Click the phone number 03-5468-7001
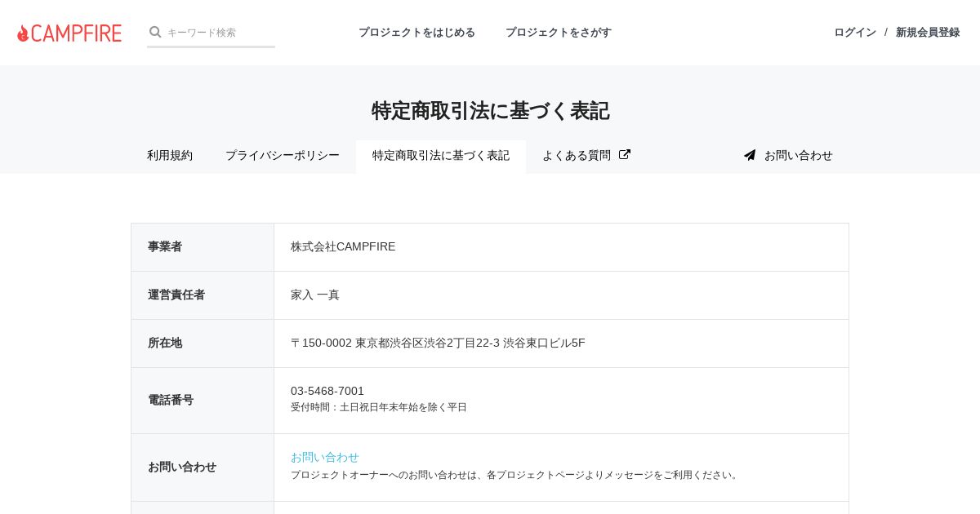The width and height of the screenshot is (980, 514). pyautogui.click(x=327, y=391)
